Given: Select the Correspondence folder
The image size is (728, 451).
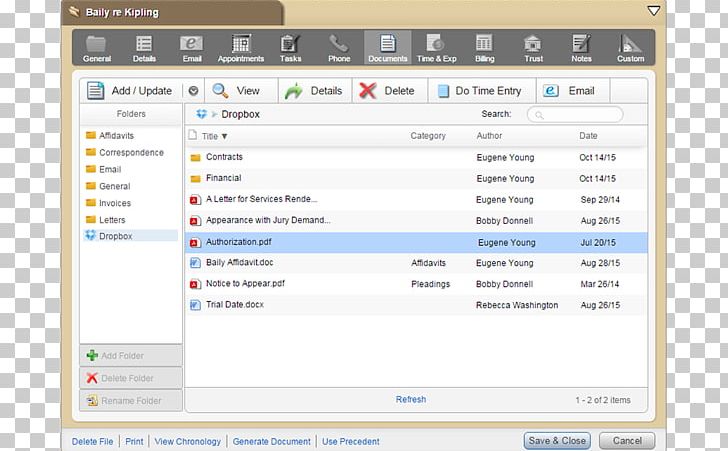Looking at the screenshot, I should pos(131,153).
